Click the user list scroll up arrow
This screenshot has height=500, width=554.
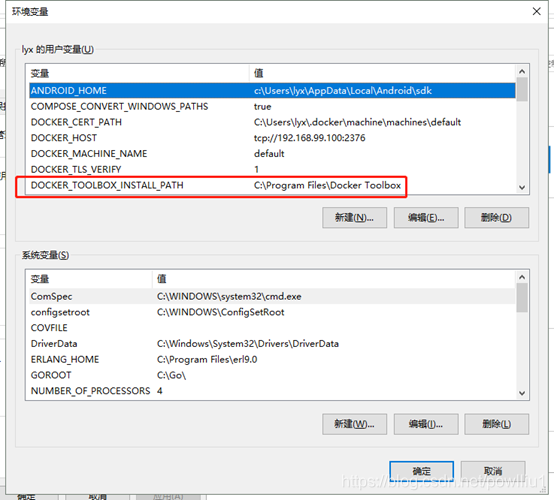[x=522, y=72]
